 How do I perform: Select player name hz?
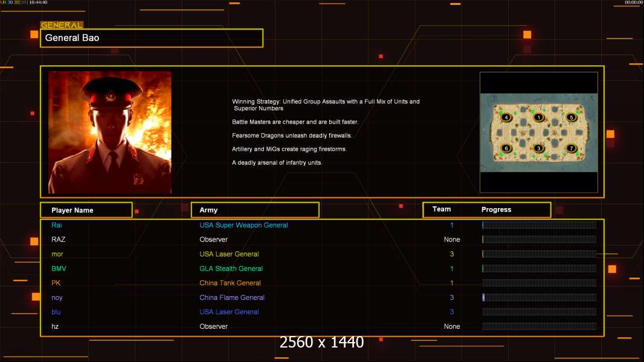(55, 326)
